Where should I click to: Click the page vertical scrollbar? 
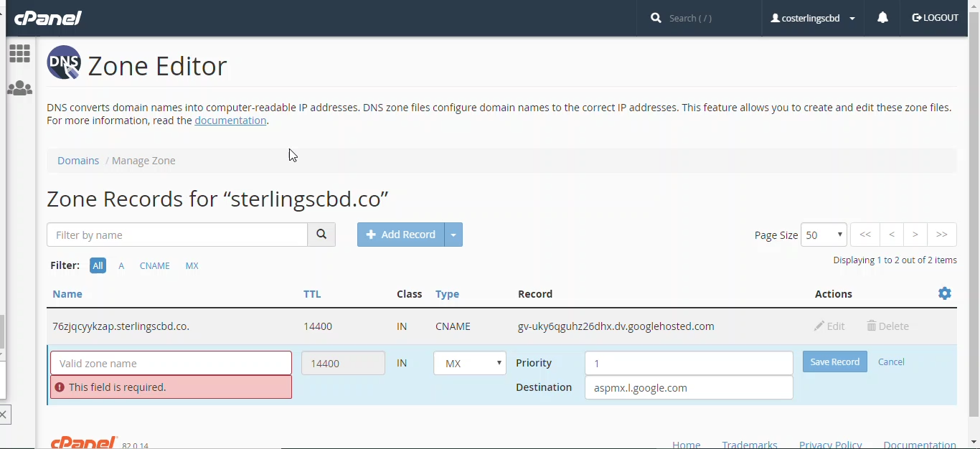(974, 215)
